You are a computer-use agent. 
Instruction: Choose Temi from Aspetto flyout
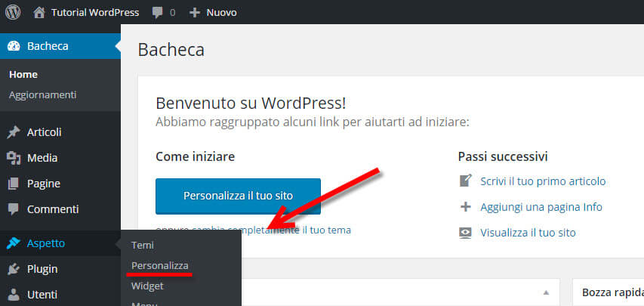pyautogui.click(x=143, y=245)
